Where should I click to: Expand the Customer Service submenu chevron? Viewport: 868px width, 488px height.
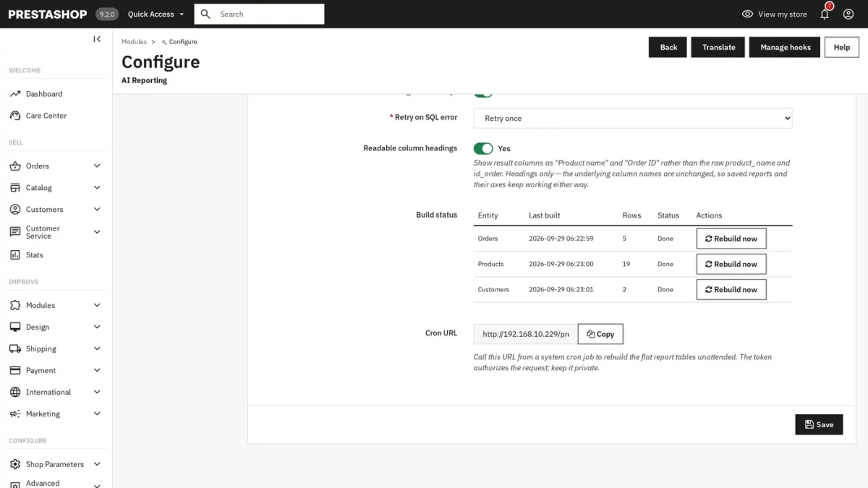(97, 232)
